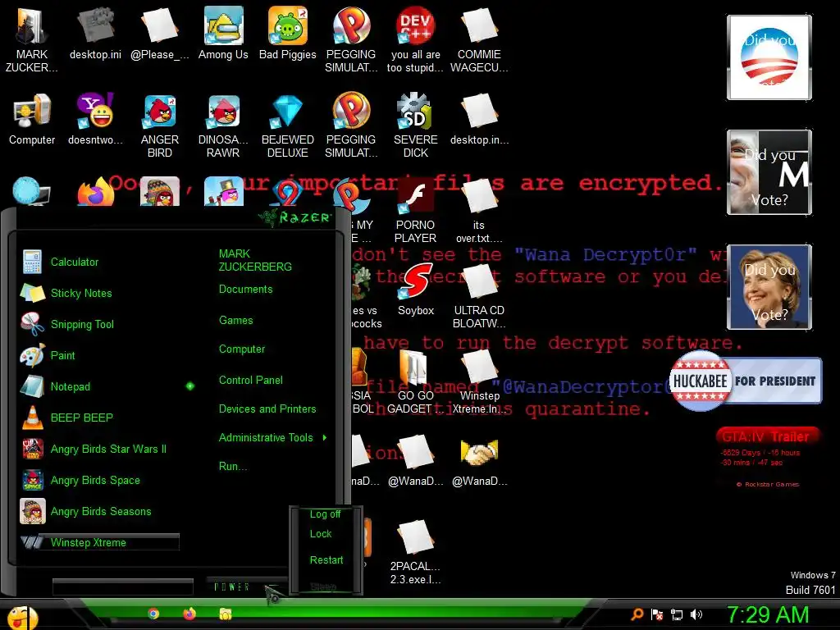The width and height of the screenshot is (840, 630).
Task: Click the desktop.ini file beside MARK ZUCKER...
Action: 95,33
